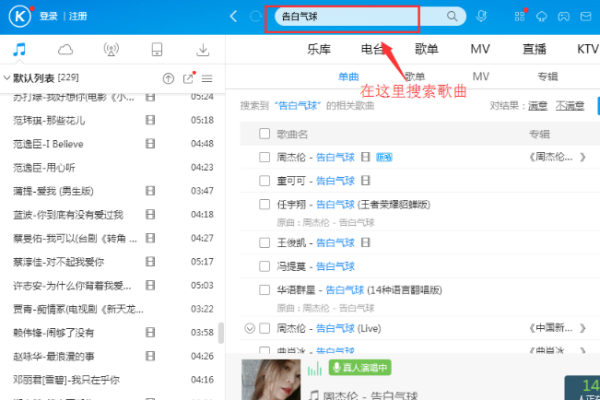Screen dimensions: 600x400
Task: Open the download manager tab icon
Action: (x=203, y=49)
